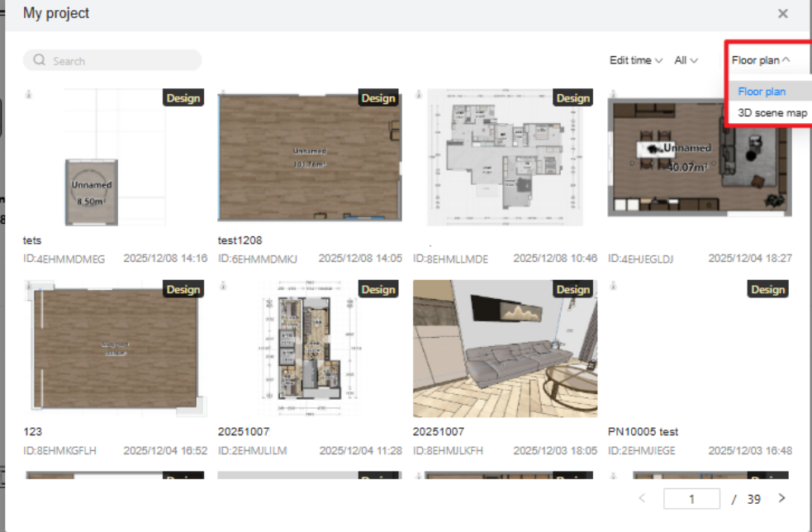Click the Design badge on PN10005 test
The height and width of the screenshot is (532, 812).
tap(767, 290)
